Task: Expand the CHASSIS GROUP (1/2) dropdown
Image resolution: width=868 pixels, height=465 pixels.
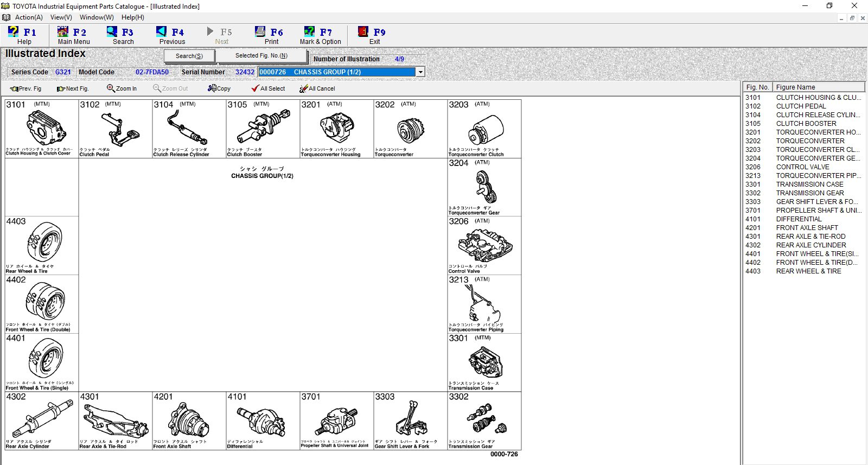Action: (x=420, y=72)
